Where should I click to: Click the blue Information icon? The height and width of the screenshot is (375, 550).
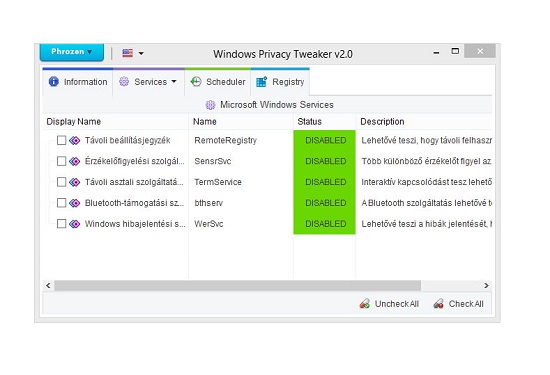pyautogui.click(x=54, y=82)
